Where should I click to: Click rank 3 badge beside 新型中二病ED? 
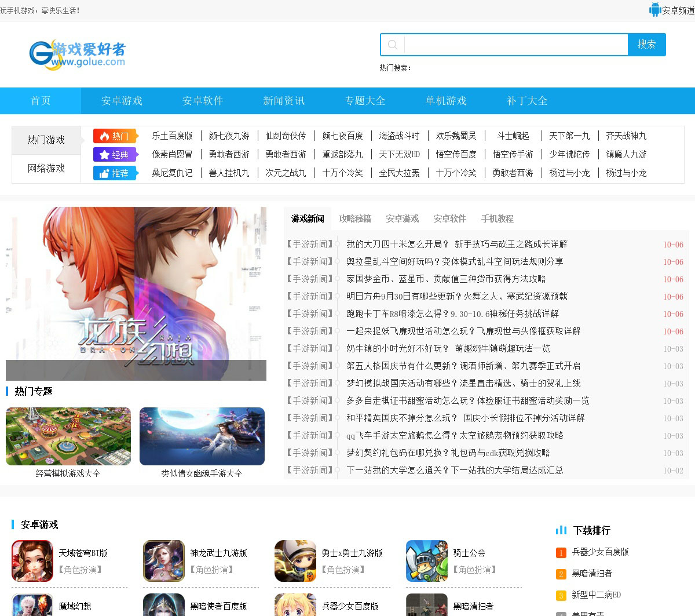click(561, 596)
